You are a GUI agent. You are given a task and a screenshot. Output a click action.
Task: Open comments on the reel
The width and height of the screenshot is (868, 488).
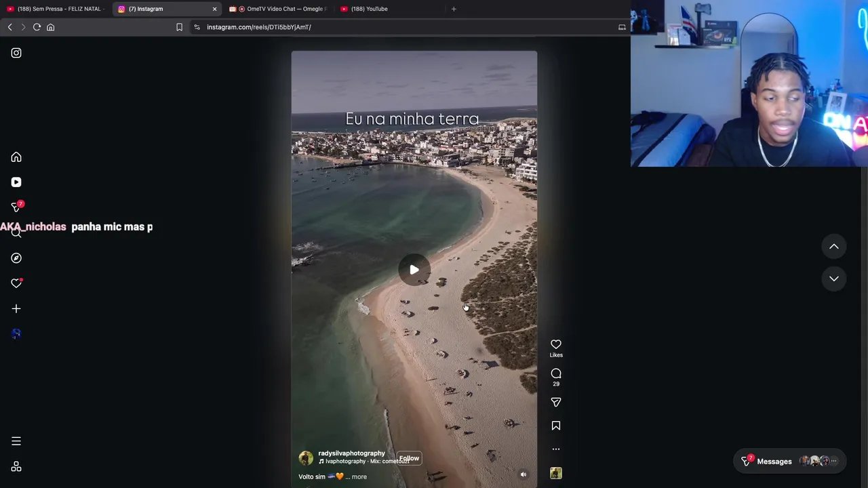556,373
